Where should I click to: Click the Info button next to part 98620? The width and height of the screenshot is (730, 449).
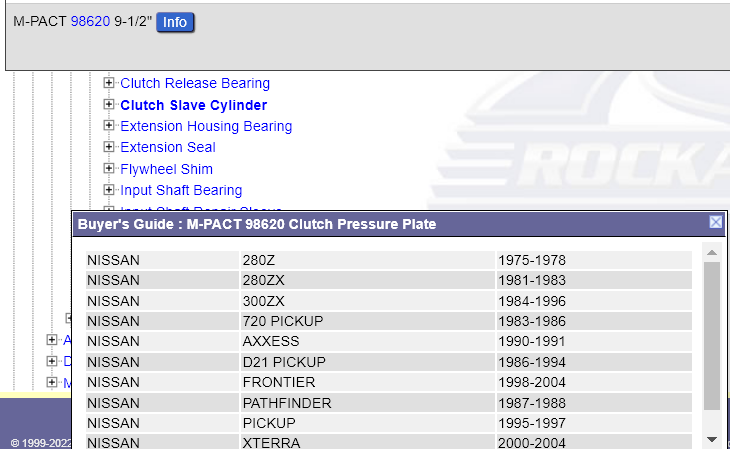[175, 22]
